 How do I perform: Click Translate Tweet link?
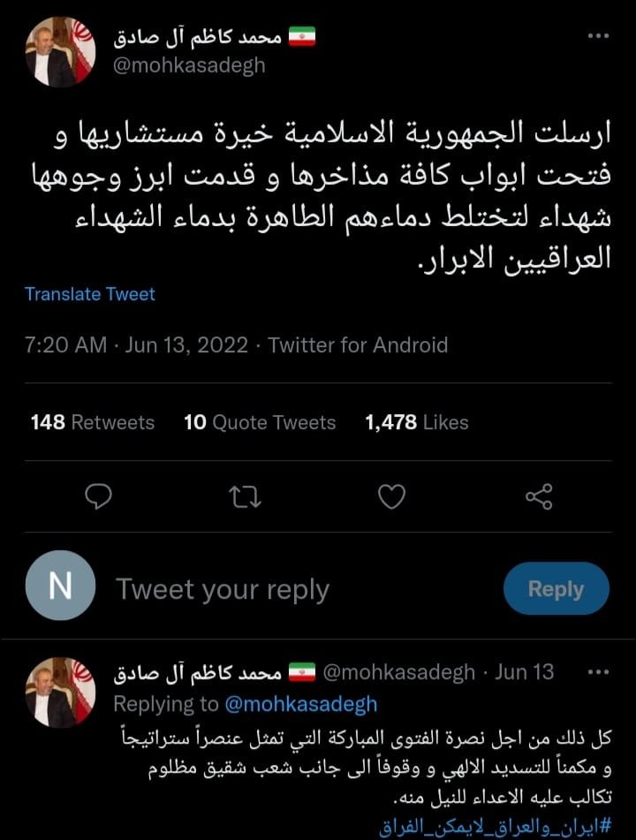[x=89, y=294]
